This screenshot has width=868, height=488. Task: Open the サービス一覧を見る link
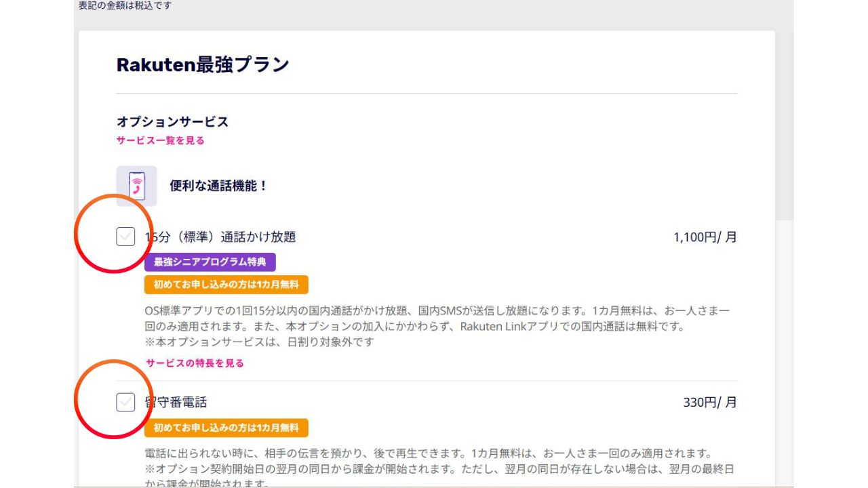click(161, 140)
